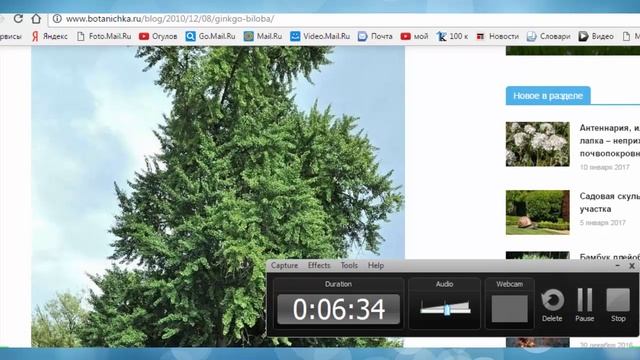The image size is (640, 360).
Task: Close the recorder toolbar window
Action: tap(632, 266)
